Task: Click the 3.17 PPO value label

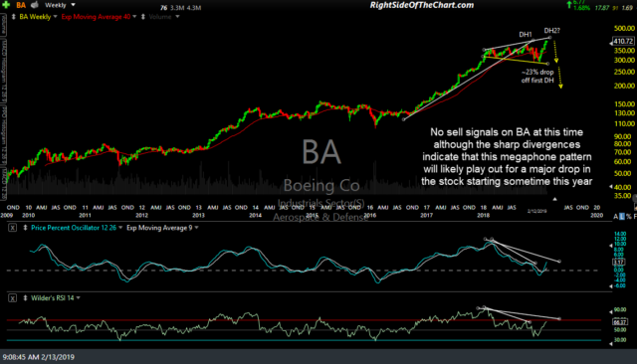Action: 619,263
